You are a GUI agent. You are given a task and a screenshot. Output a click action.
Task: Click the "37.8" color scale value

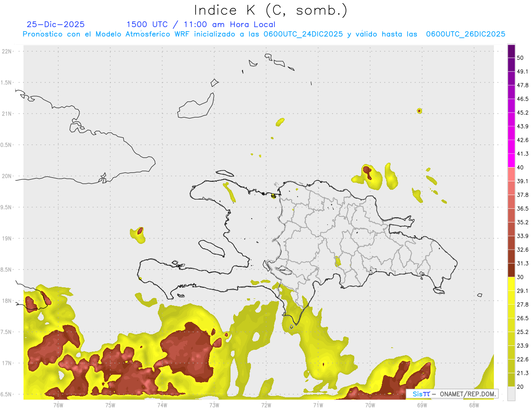point(523,195)
